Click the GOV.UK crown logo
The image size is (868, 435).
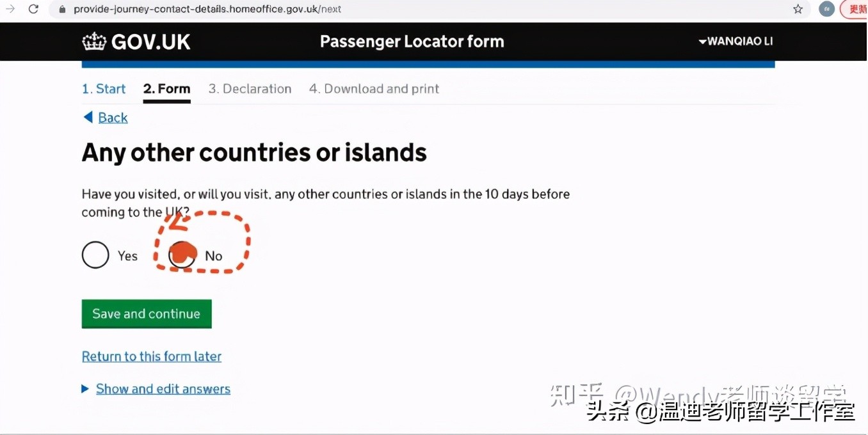pos(93,40)
